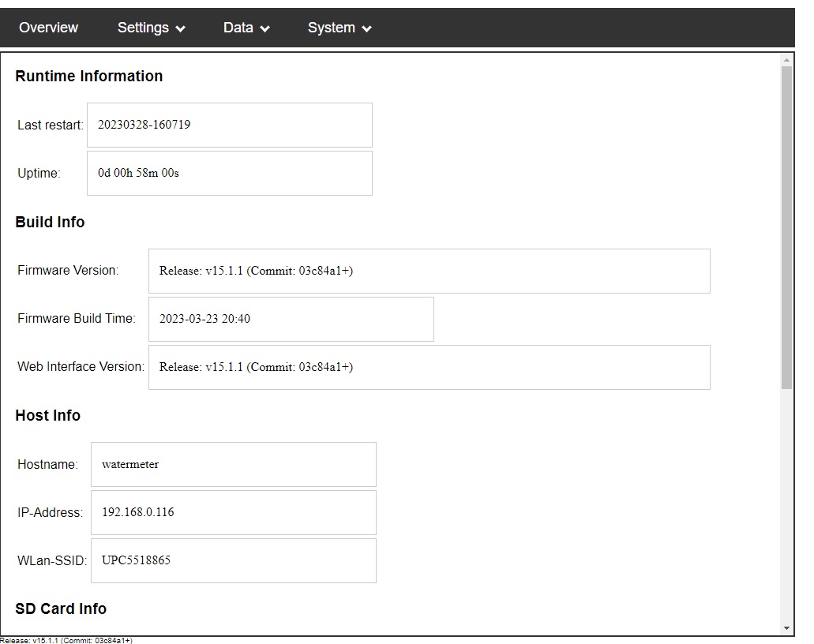Click the Data chevron arrow icon

(x=265, y=28)
